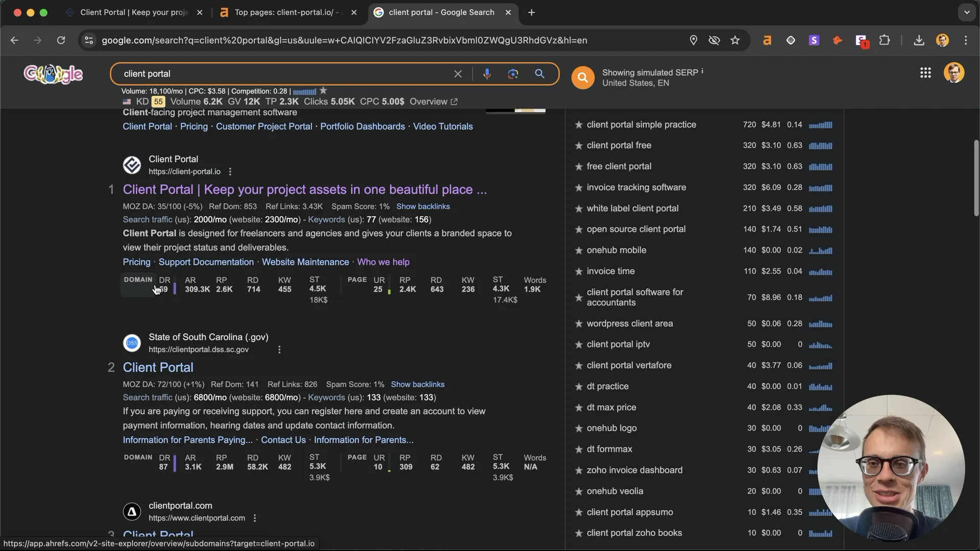Screen dimensions: 980x551
Task: Star the 'client portal' keyword near volume bar
Action: click(x=323, y=91)
